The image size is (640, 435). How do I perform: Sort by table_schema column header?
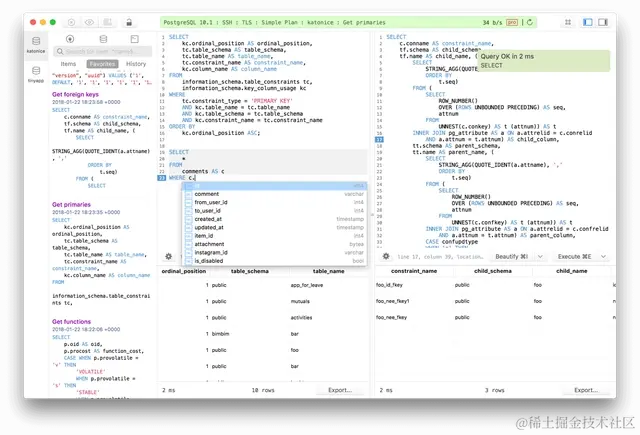[250, 271]
